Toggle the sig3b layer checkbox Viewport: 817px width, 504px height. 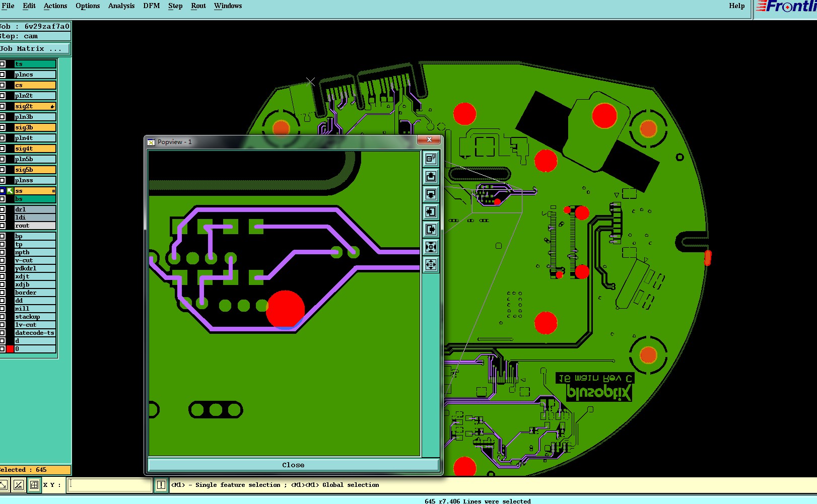[x=3, y=127]
